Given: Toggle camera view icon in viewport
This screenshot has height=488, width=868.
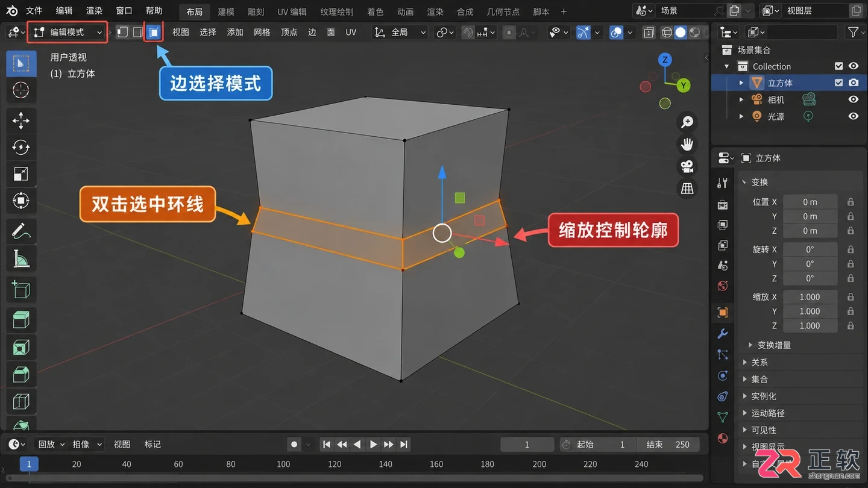Looking at the screenshot, I should coord(687,167).
